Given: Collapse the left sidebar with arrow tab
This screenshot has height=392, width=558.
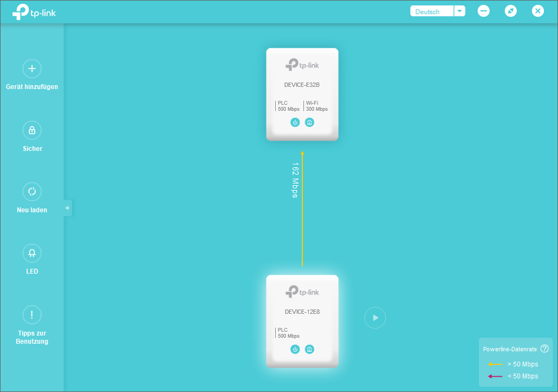Looking at the screenshot, I should click(x=67, y=208).
